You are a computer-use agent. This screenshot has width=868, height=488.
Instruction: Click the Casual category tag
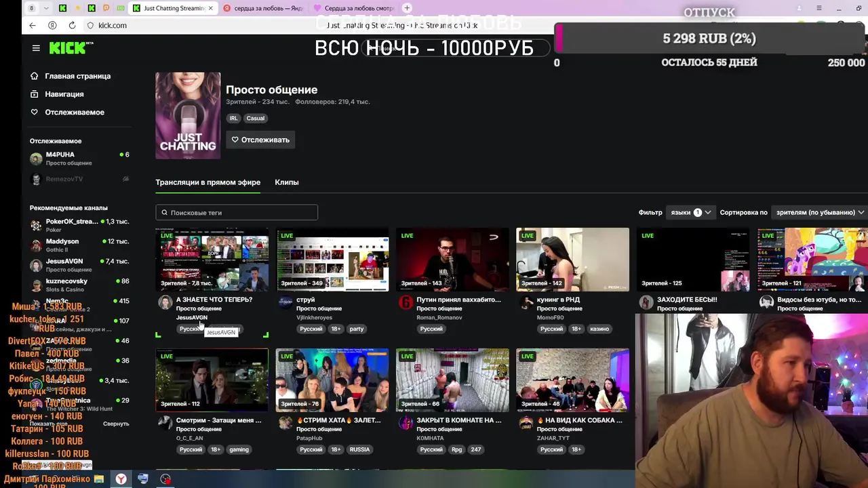pos(256,118)
